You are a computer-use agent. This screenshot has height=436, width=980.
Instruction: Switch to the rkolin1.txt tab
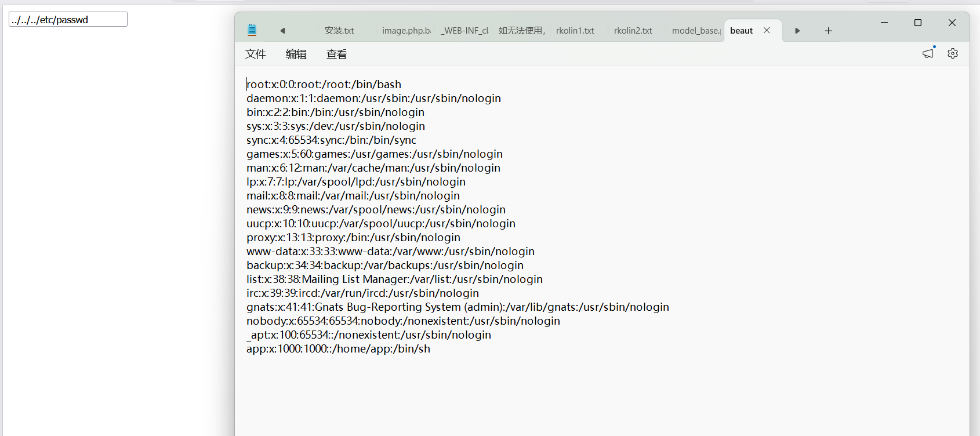coord(575,31)
